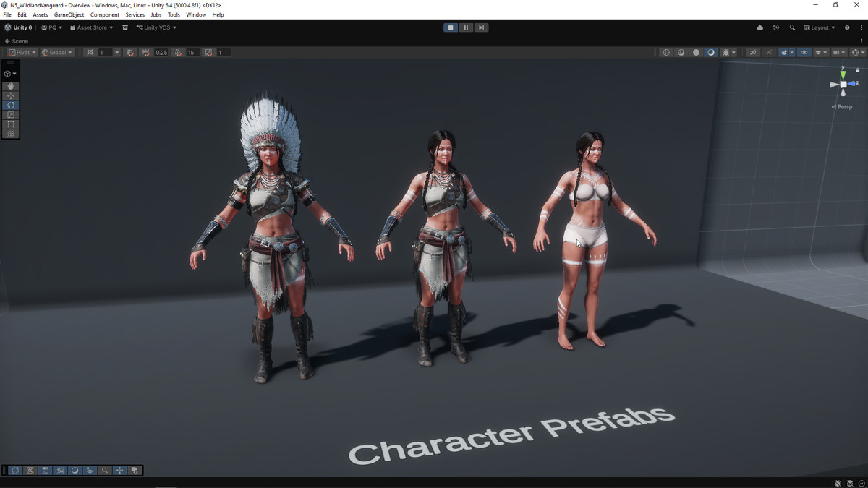Viewport: 868px width, 488px height.
Task: Select the Rotate tool
Action: tap(11, 105)
